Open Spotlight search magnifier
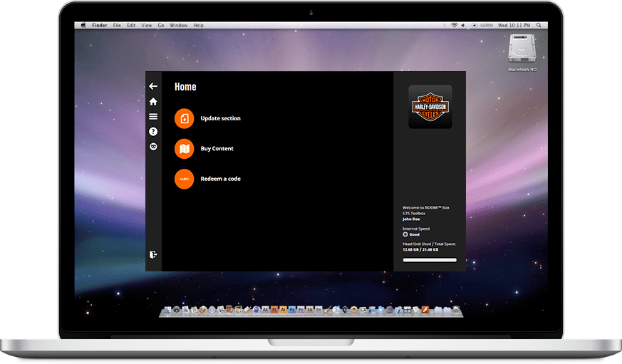The height and width of the screenshot is (364, 622). click(539, 25)
